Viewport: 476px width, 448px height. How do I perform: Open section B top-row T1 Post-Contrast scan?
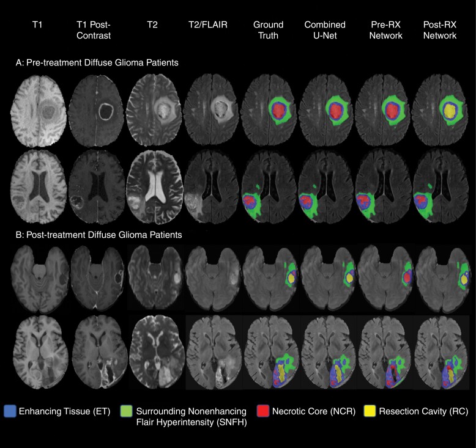point(98,279)
